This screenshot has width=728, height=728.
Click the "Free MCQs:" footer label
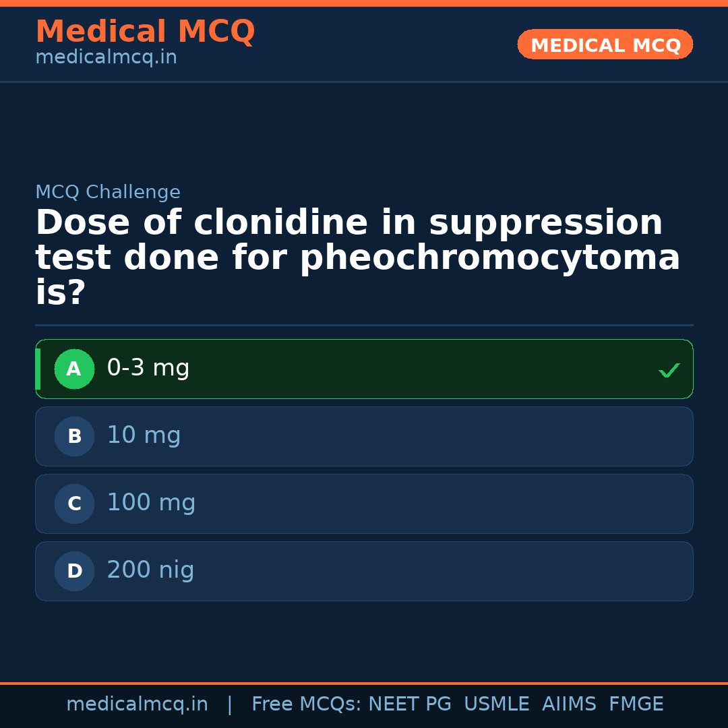[x=306, y=704]
